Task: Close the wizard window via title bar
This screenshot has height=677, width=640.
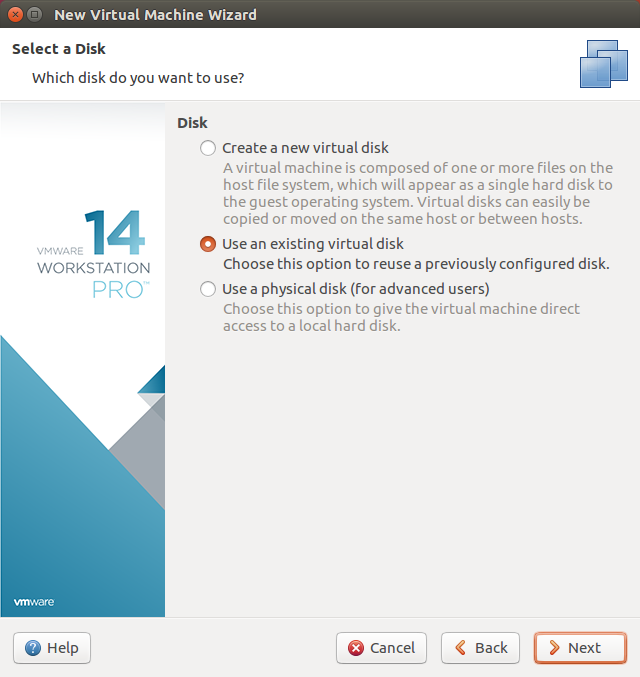Action: click(15, 15)
